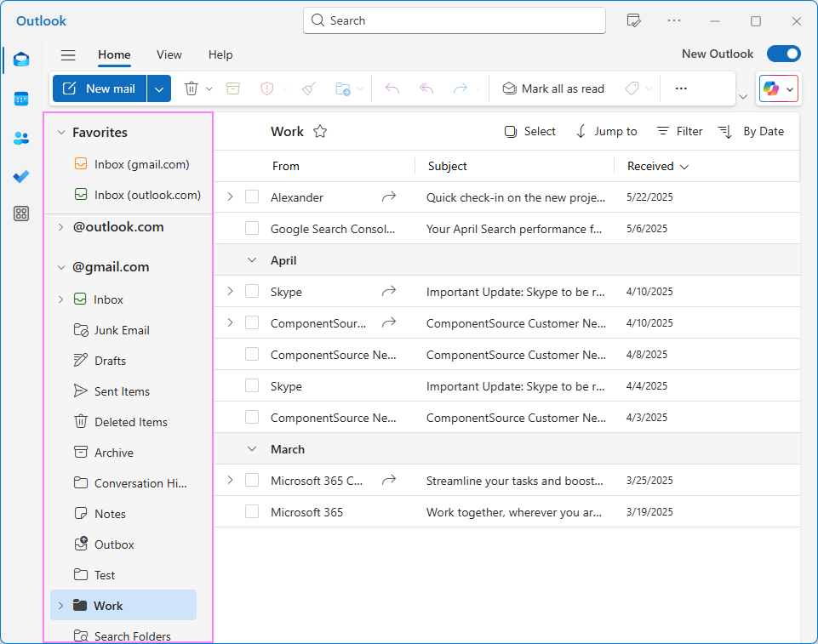
Task: Click the My Day notes icon in title bar
Action: tap(633, 21)
